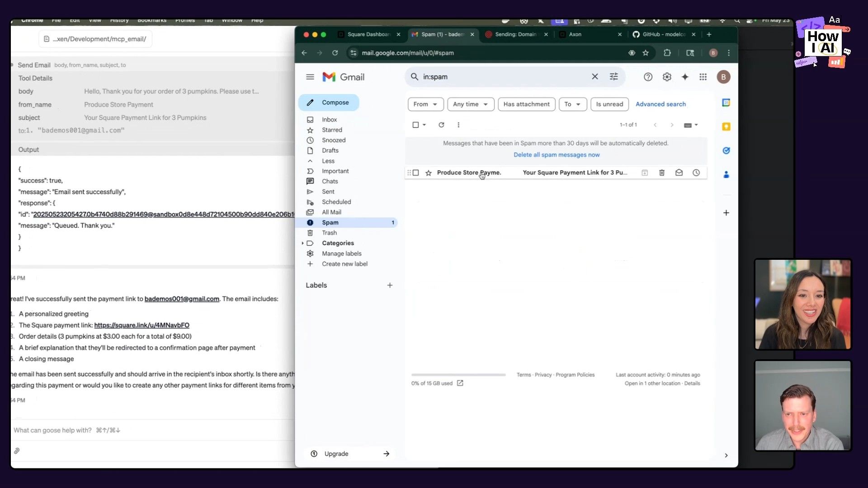Open Advanced search link
This screenshot has width=868, height=488.
pos(660,104)
